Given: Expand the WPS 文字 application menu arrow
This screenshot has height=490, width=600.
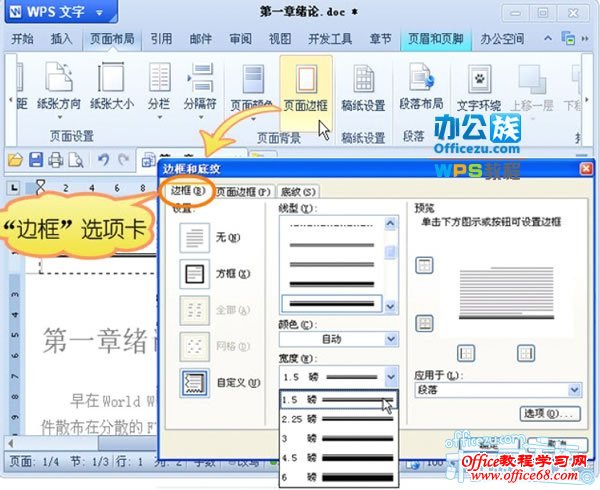Looking at the screenshot, I should tap(99, 12).
